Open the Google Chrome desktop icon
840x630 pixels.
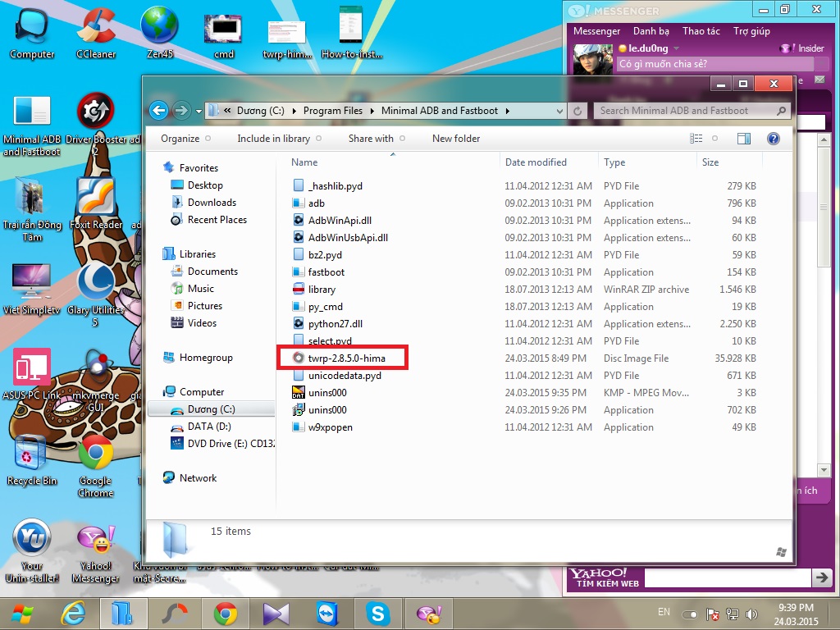pos(96,465)
